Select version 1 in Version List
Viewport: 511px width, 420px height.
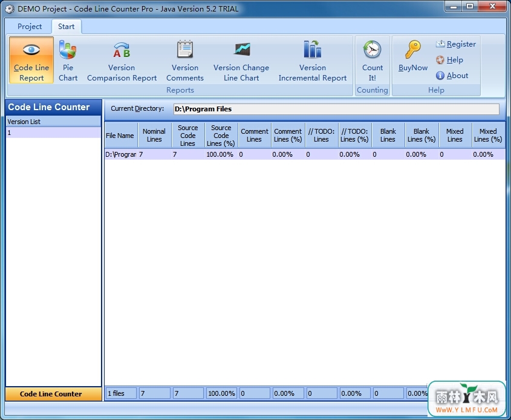[53, 133]
